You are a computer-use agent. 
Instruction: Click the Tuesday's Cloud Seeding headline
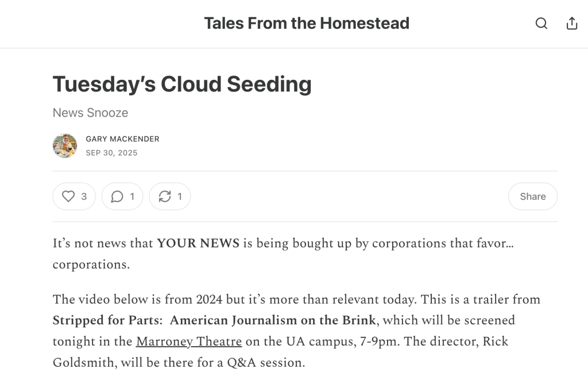(x=182, y=84)
